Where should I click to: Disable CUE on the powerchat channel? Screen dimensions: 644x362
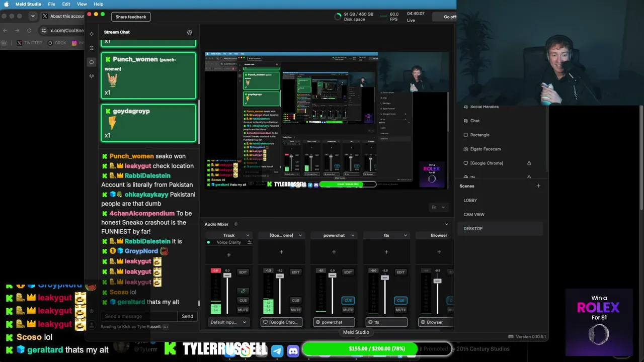pos(348,301)
